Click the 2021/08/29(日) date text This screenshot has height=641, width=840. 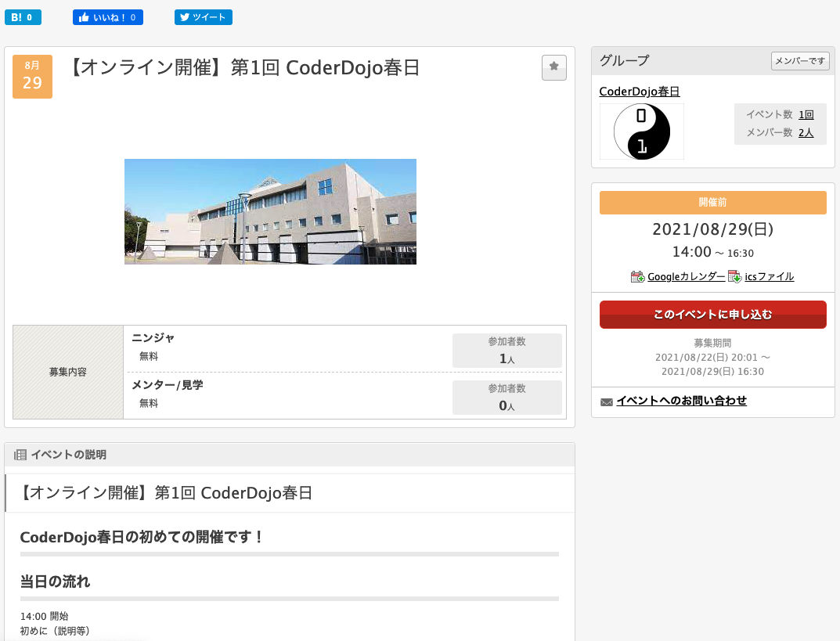coord(712,229)
